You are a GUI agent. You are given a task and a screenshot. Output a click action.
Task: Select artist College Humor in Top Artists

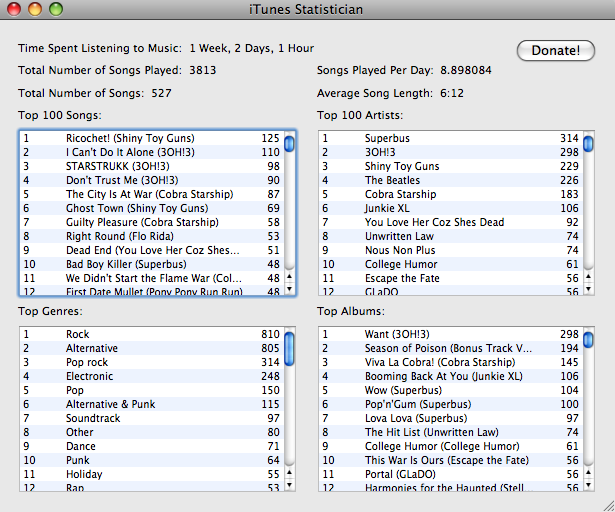(451, 264)
